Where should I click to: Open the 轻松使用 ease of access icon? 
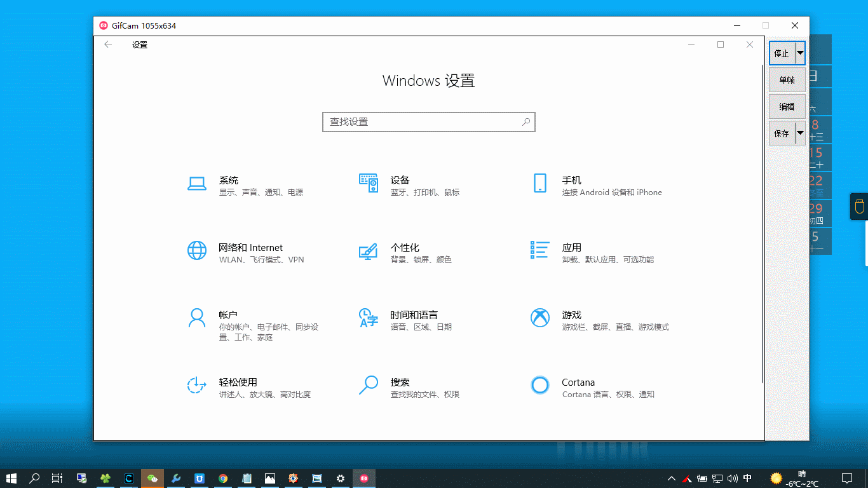(x=197, y=385)
